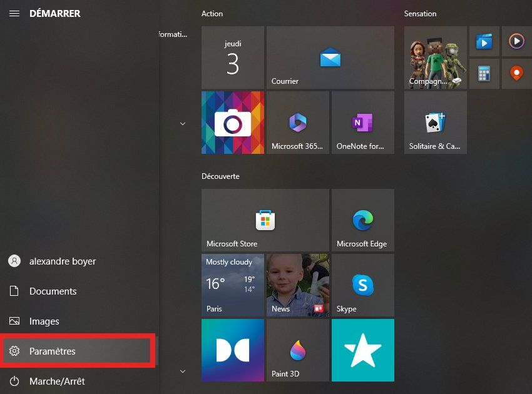This screenshot has width=532, height=394.
Task: Select the Action group header
Action: 212,14
